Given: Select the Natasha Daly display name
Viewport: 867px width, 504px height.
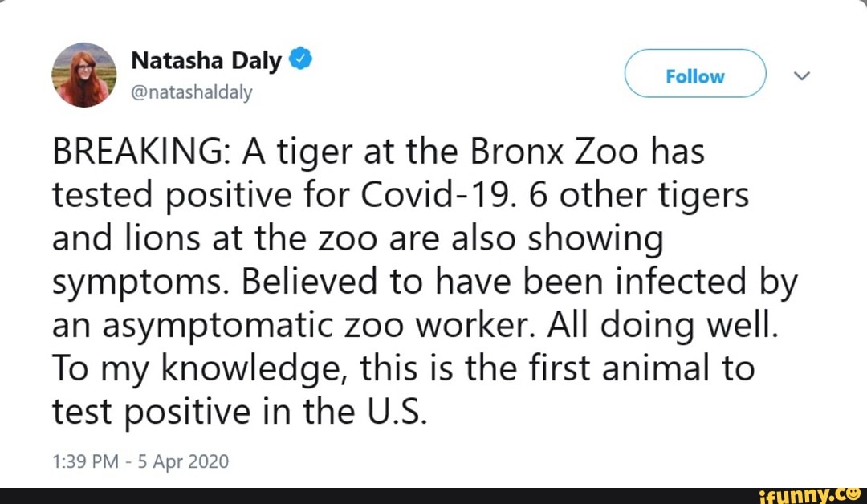Looking at the screenshot, I should pos(206,59).
